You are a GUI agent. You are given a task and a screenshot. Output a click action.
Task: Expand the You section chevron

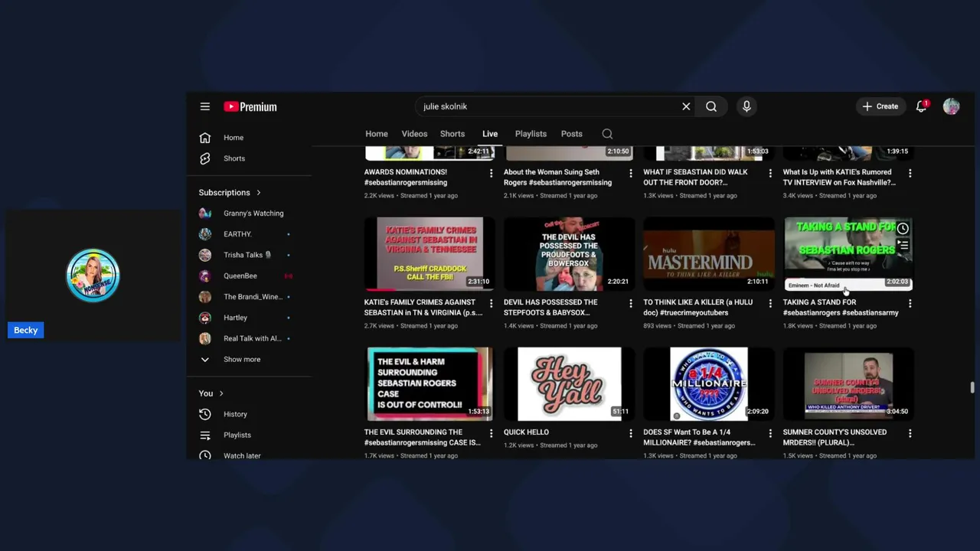(221, 393)
